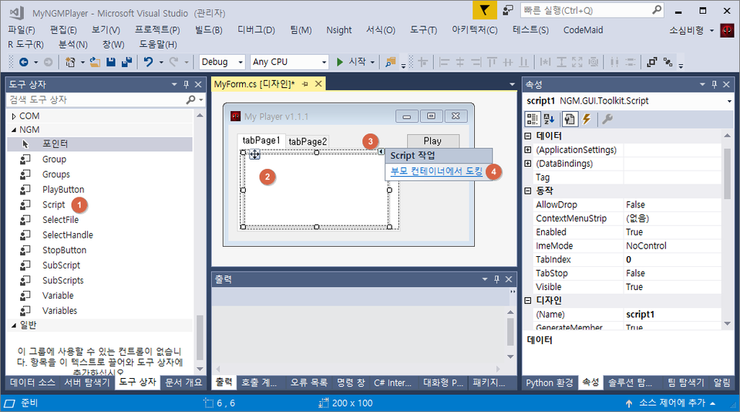Open the Any CPU platform dropdown
The image size is (740, 412).
[324, 62]
